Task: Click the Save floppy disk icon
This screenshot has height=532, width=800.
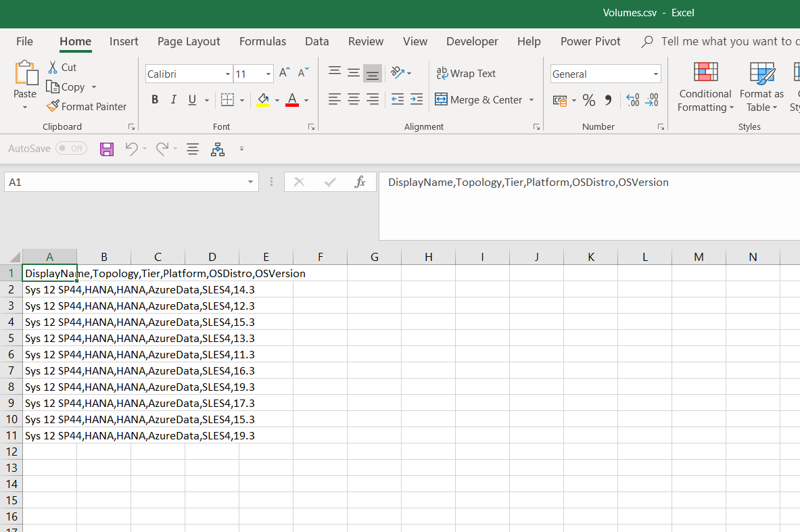Action: tap(107, 149)
